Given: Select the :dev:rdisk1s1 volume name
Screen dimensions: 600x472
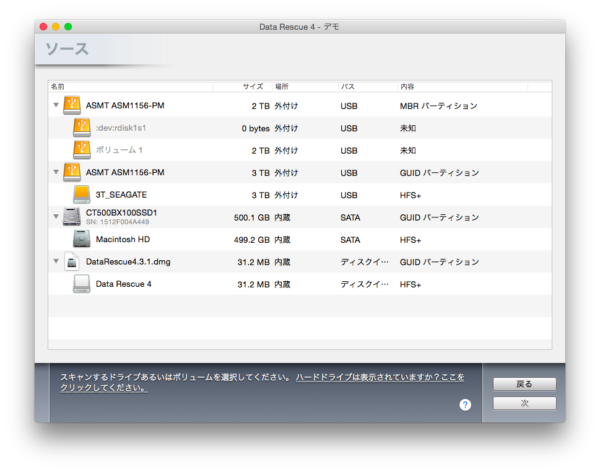Looking at the screenshot, I should [121, 128].
